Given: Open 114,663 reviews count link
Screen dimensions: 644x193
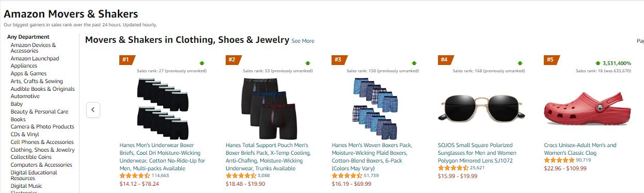Looking at the screenshot, I should tap(160, 175).
